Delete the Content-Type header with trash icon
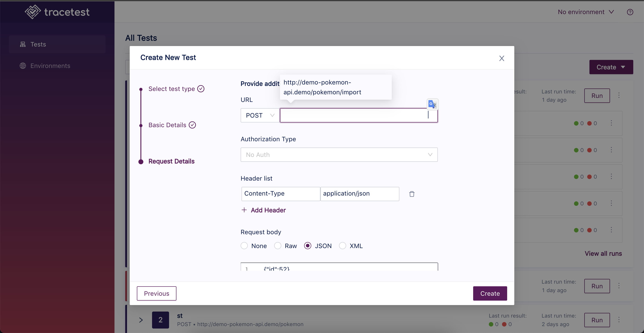The width and height of the screenshot is (644, 333). pyautogui.click(x=412, y=194)
